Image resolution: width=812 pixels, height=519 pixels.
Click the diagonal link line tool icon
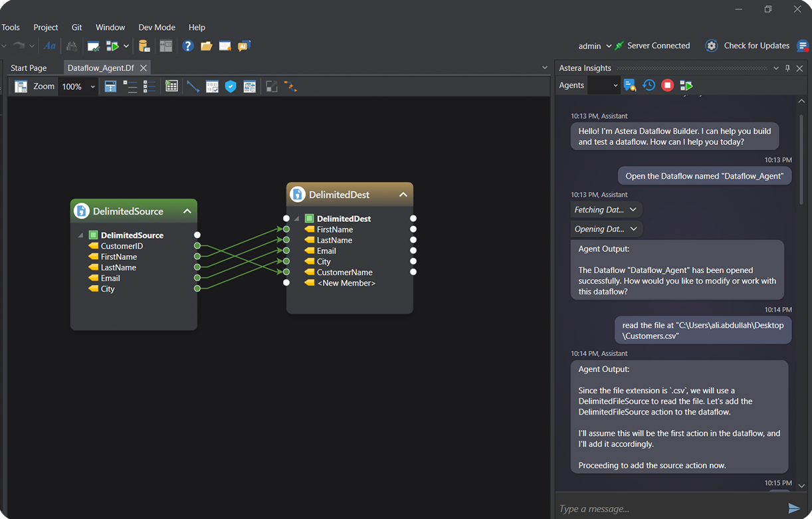(193, 86)
